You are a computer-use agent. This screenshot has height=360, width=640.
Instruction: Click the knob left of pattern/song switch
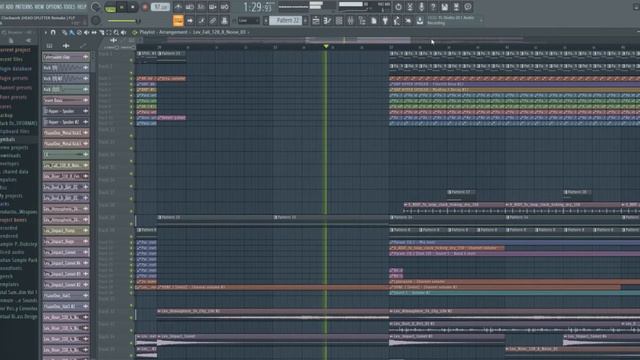click(x=96, y=7)
